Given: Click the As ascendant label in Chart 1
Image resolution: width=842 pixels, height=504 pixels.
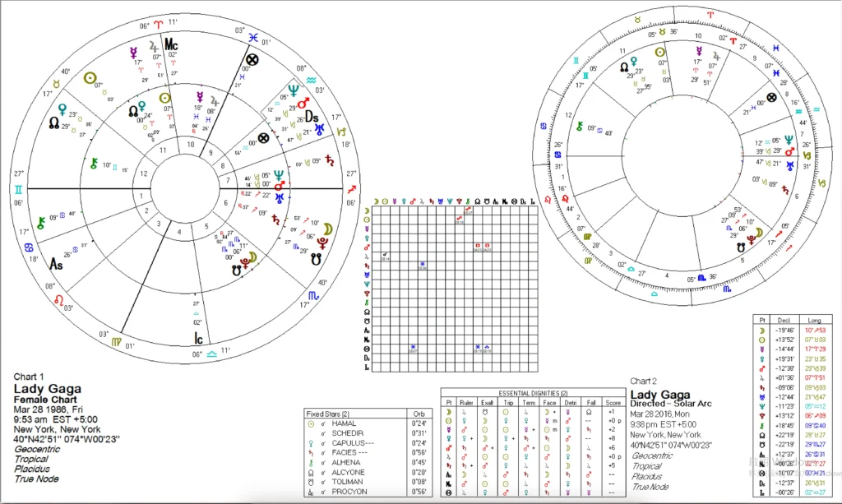Looking at the screenshot, I should (58, 265).
